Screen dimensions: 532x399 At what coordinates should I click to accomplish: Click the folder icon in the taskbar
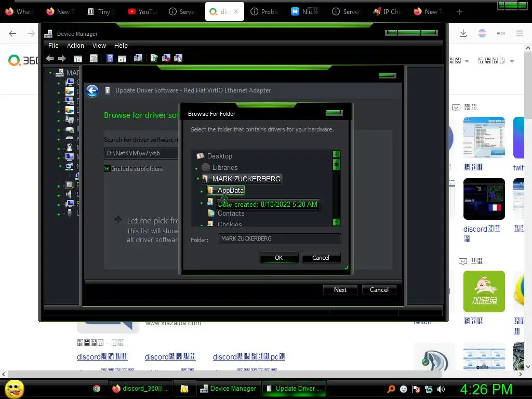[184, 389]
